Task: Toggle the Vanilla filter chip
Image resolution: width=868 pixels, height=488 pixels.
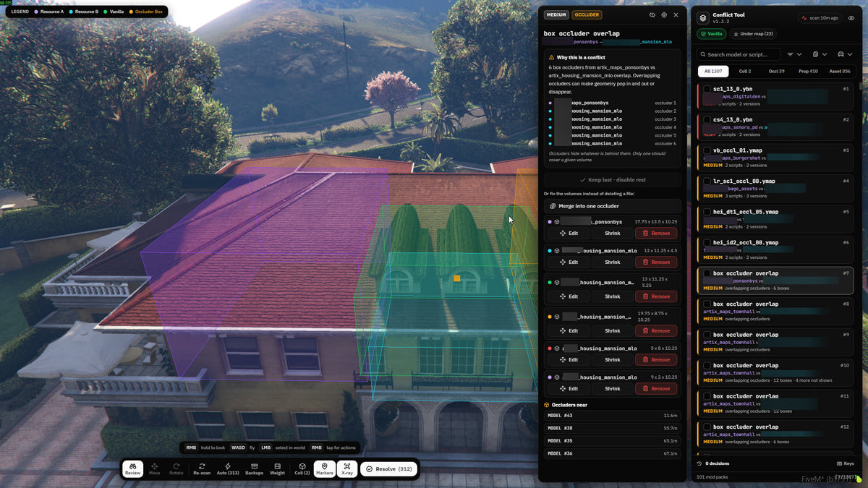Action: [x=712, y=34]
